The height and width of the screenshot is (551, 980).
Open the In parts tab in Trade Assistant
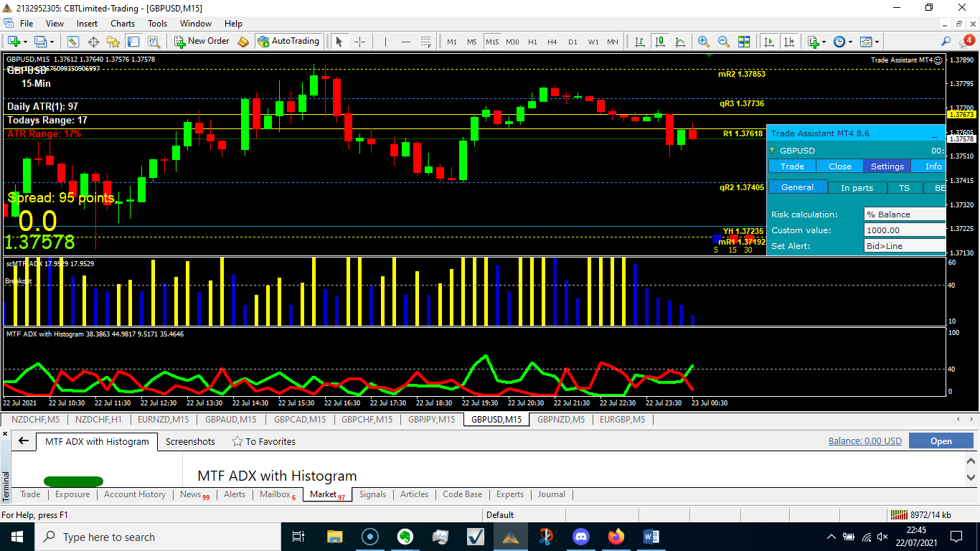[x=857, y=188]
